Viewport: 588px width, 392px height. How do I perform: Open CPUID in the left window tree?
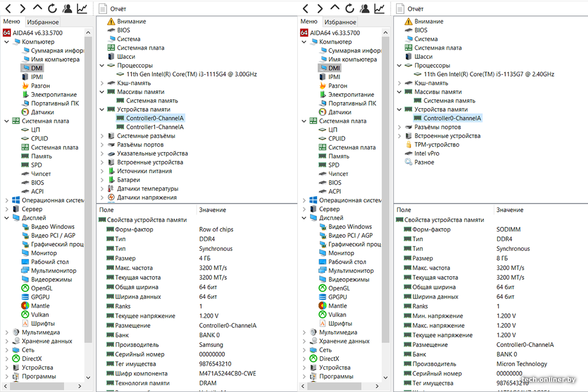35,139
